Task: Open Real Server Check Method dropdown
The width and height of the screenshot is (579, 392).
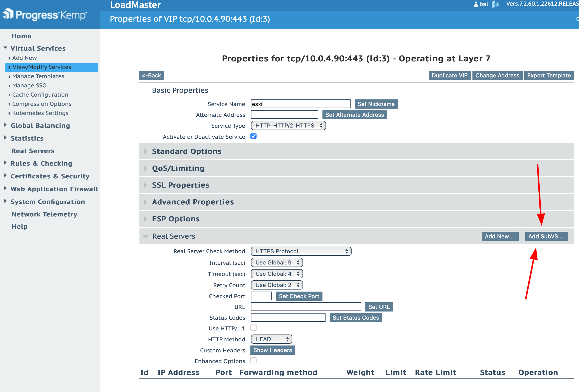Action: [301, 251]
